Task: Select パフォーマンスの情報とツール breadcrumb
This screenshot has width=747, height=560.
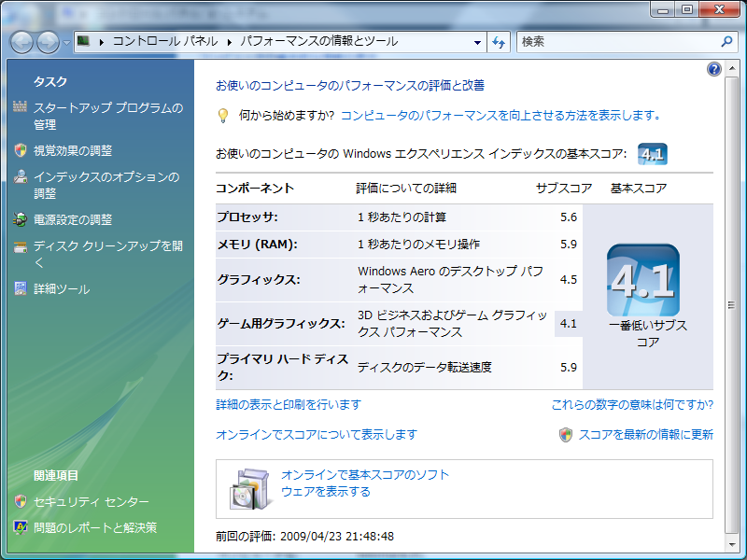Action: pyautogui.click(x=318, y=41)
